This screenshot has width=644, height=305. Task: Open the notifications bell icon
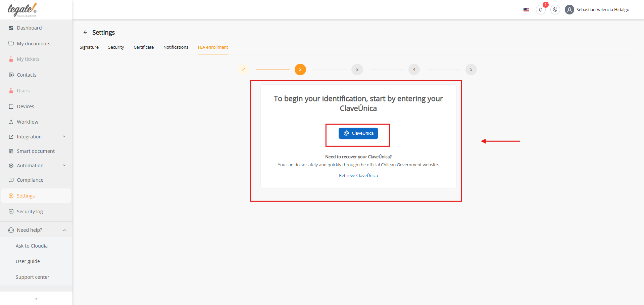541,10
